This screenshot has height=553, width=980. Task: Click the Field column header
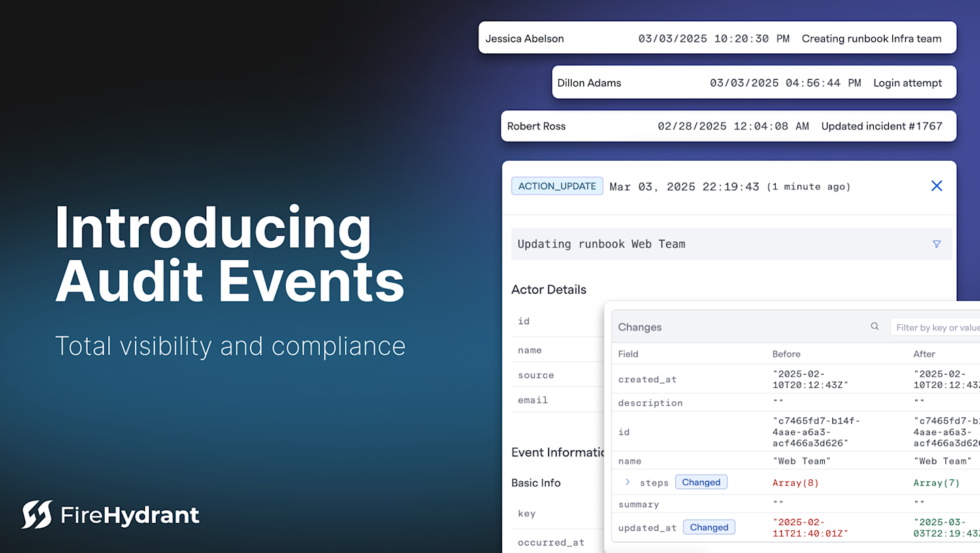(628, 354)
